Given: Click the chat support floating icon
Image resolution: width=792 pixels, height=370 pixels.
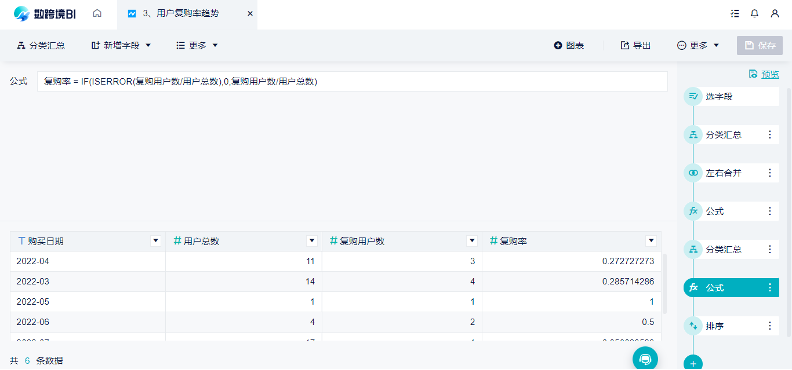Looking at the screenshot, I should click(645, 359).
